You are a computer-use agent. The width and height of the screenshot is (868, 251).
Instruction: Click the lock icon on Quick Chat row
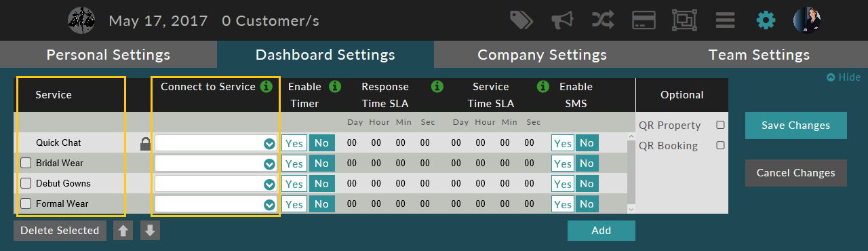[145, 143]
